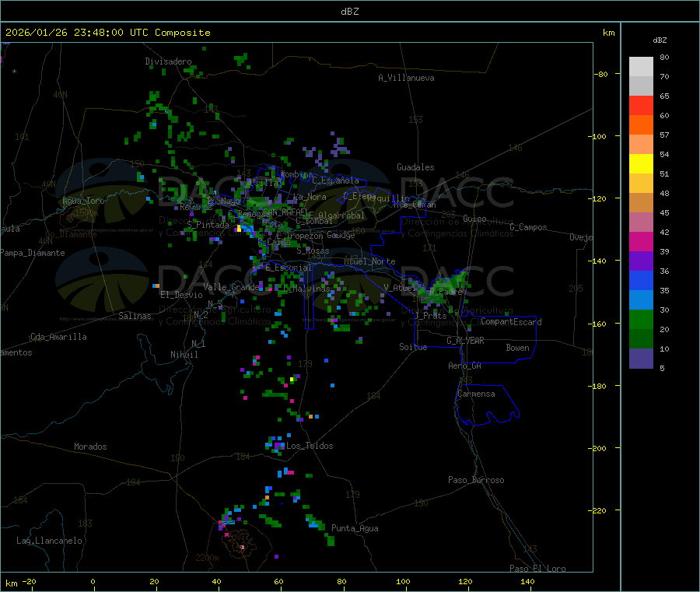Select the 80 dBZ white legend swatch

coord(641,67)
